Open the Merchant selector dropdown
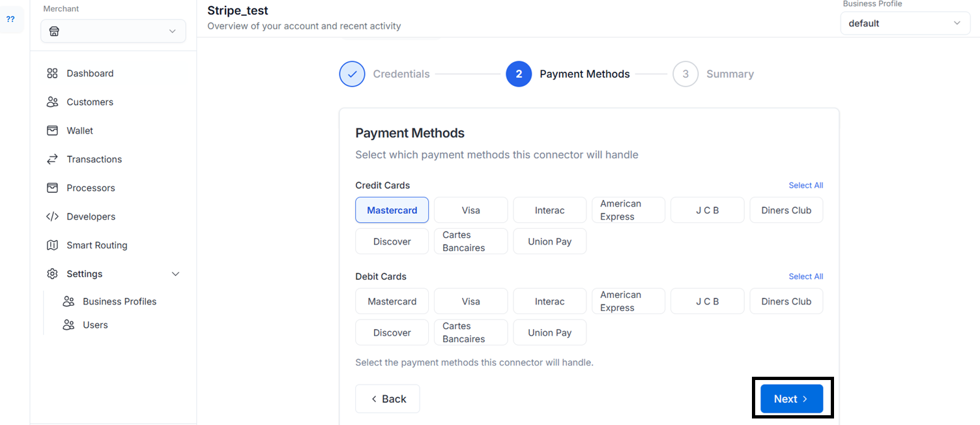Image resolution: width=980 pixels, height=425 pixels. [113, 31]
